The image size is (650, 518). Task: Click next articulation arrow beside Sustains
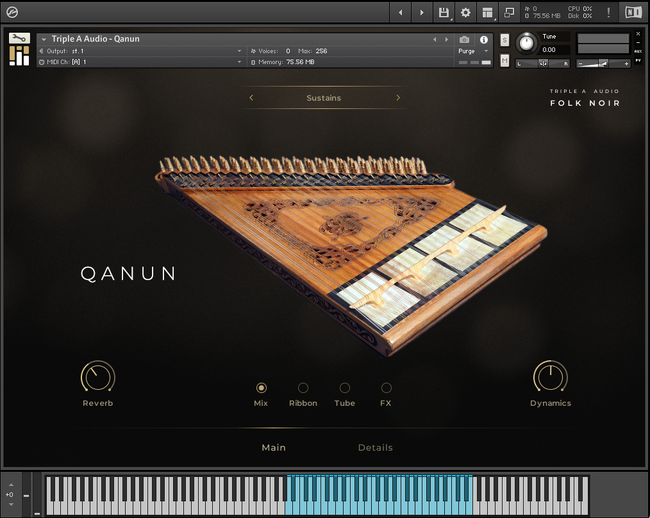tap(398, 98)
